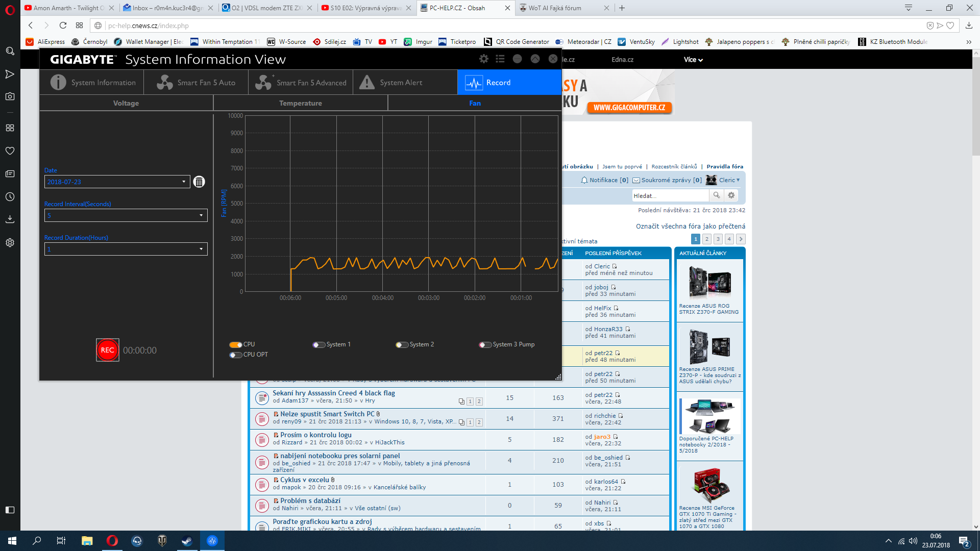
Task: Open the Opera history clock icon
Action: tap(10, 197)
